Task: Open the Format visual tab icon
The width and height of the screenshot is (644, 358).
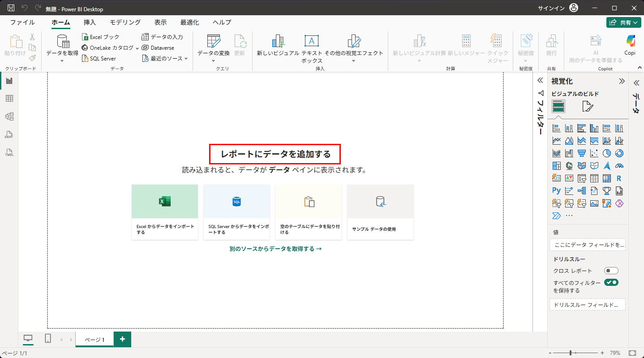Action: tap(588, 106)
